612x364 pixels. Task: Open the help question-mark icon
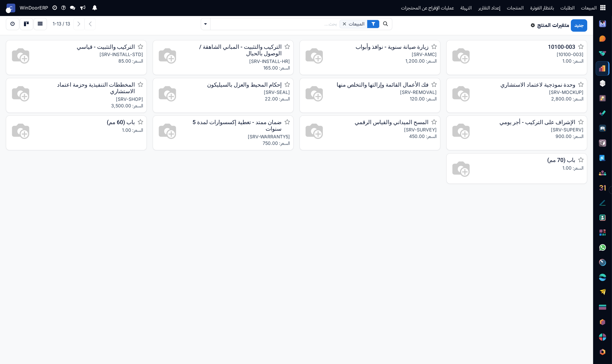coord(63,8)
